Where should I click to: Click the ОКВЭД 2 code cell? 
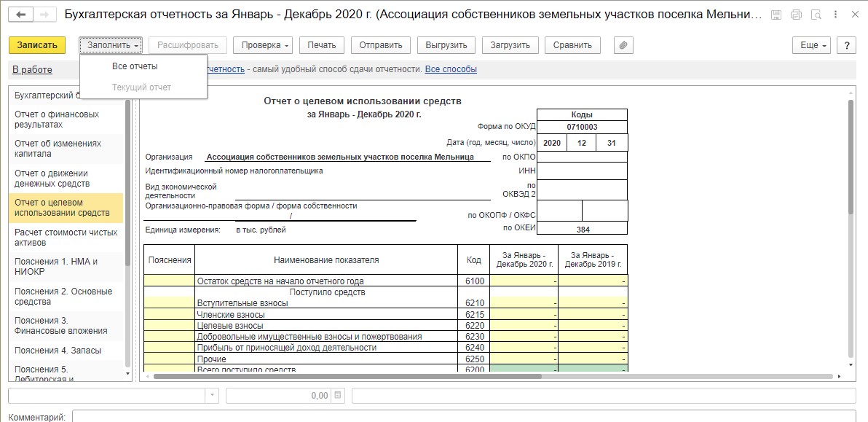(582, 190)
